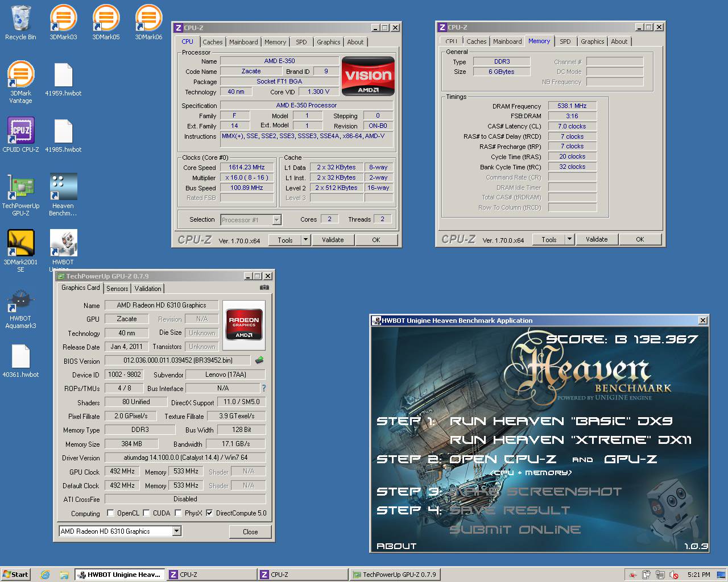Click the AMD Vision logo in CPU-Z
728x582 pixels.
[368, 76]
